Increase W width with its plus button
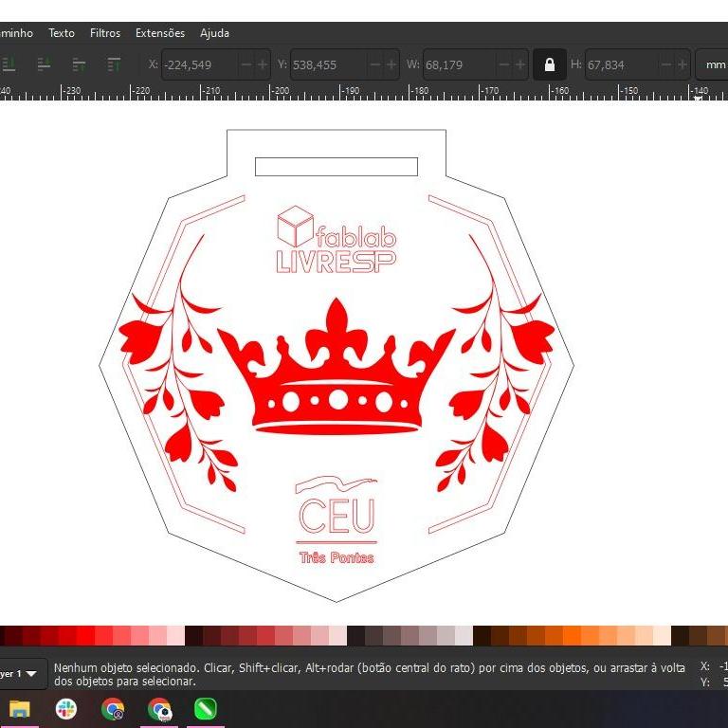 [520, 64]
